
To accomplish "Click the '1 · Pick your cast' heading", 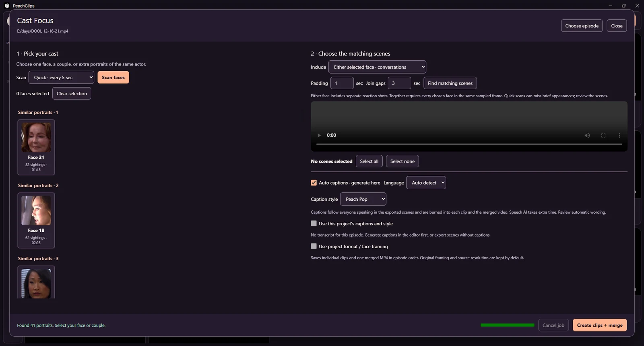I will click(x=37, y=54).
